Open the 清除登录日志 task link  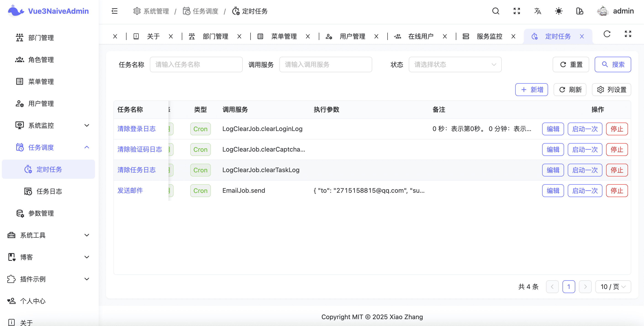tap(137, 129)
